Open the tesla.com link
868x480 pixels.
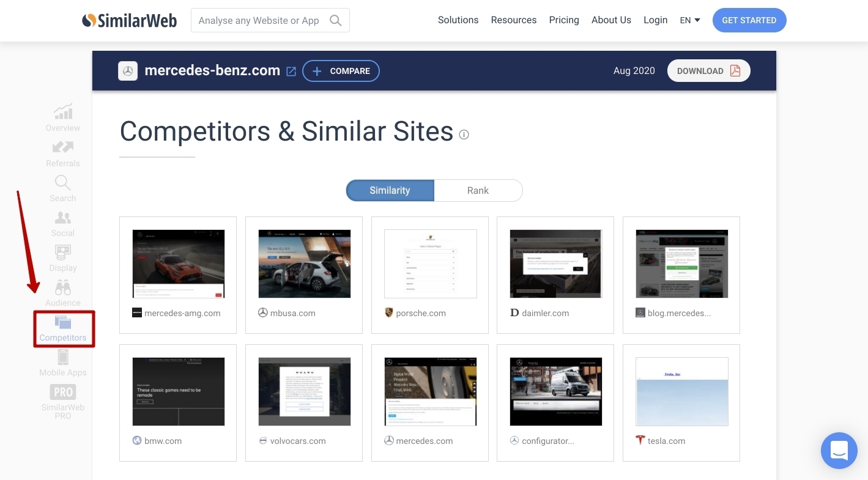pos(667,441)
